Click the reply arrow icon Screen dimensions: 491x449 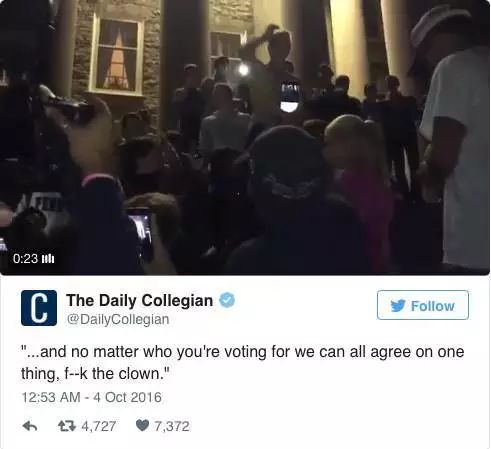[x=29, y=426]
